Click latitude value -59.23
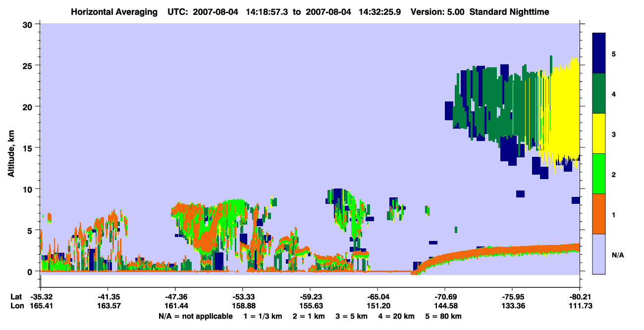 click(x=310, y=297)
